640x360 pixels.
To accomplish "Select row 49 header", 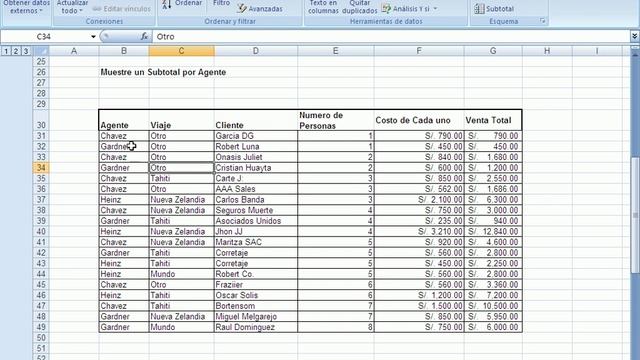I will click(41, 327).
